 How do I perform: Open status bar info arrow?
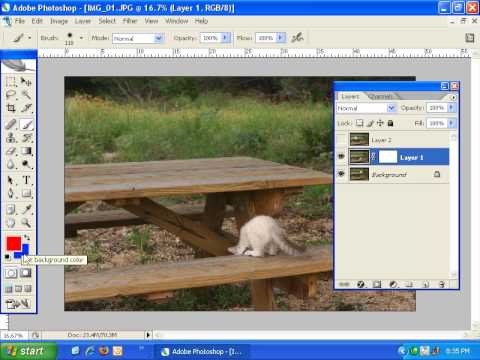(148, 335)
